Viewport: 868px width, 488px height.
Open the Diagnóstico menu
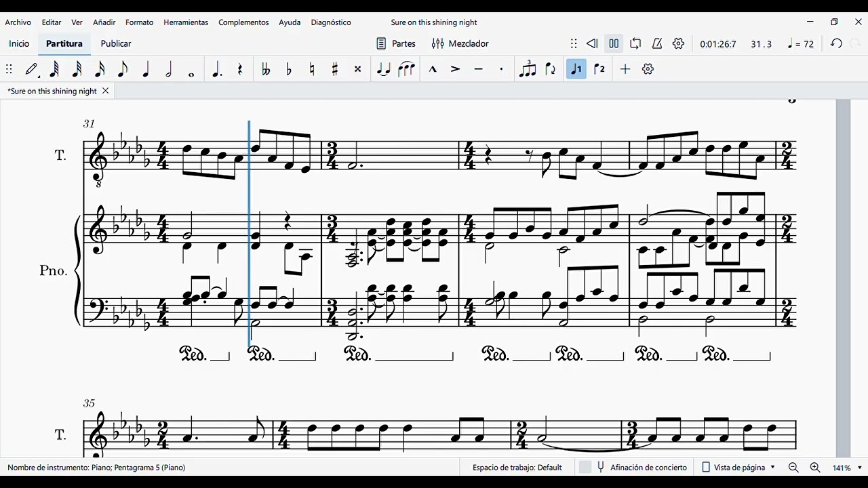click(x=331, y=22)
